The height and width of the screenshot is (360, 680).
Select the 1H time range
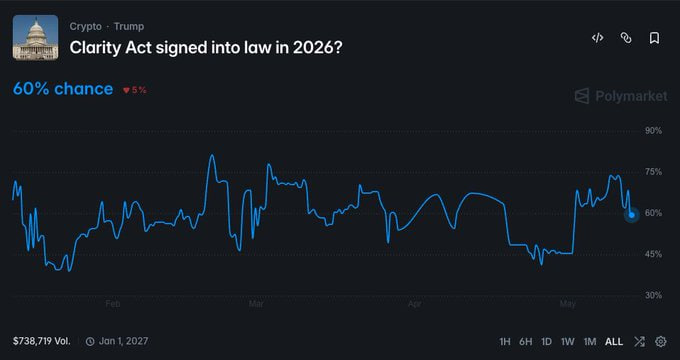click(x=505, y=341)
